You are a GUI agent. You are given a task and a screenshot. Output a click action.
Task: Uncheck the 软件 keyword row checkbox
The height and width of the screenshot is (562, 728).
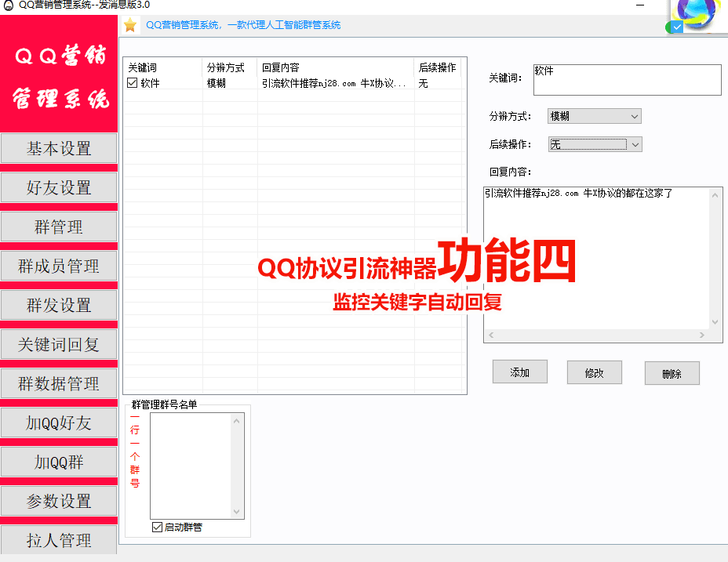133,83
